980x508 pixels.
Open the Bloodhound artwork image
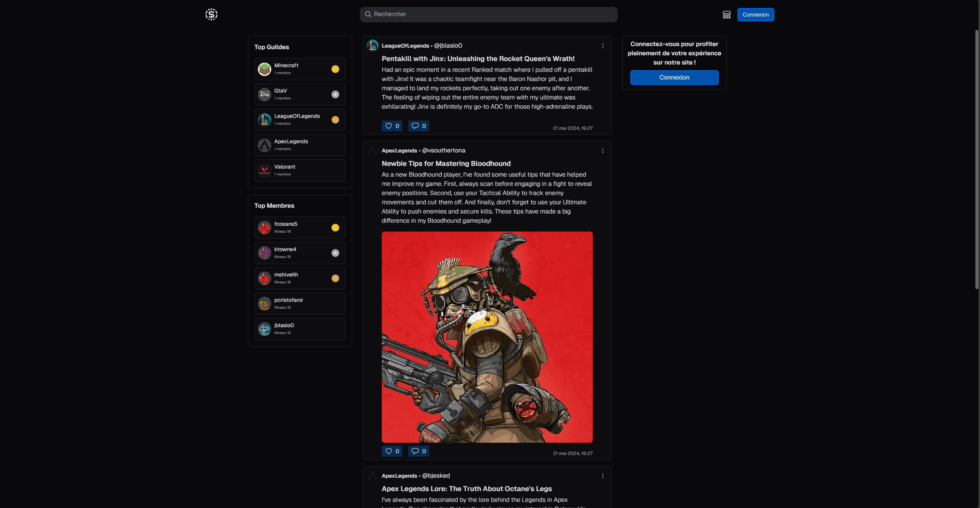coord(487,337)
